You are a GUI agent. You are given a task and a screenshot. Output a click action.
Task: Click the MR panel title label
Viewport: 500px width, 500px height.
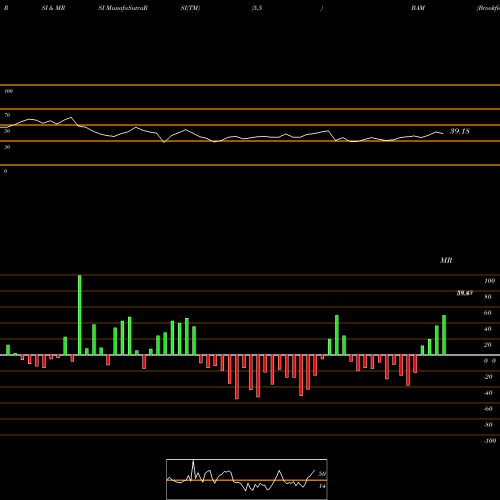(x=446, y=260)
